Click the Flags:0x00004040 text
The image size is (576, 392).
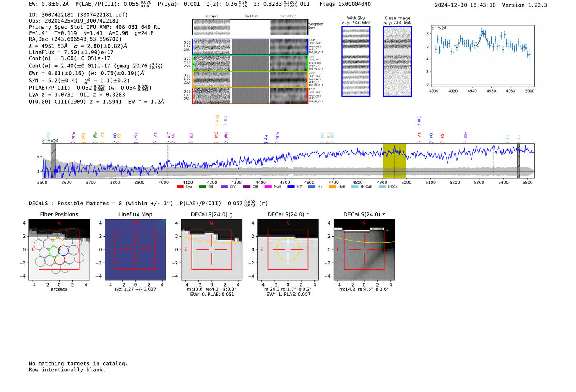[x=345, y=4]
